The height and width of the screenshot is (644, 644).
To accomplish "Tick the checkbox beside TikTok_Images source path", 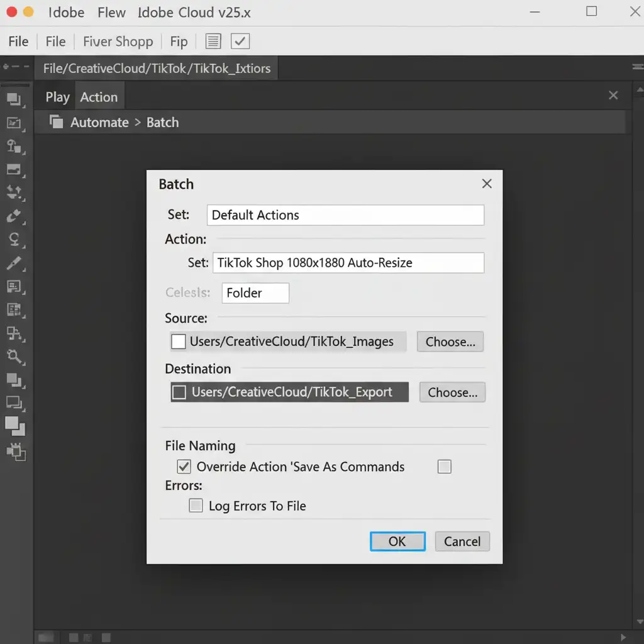I will [x=179, y=341].
